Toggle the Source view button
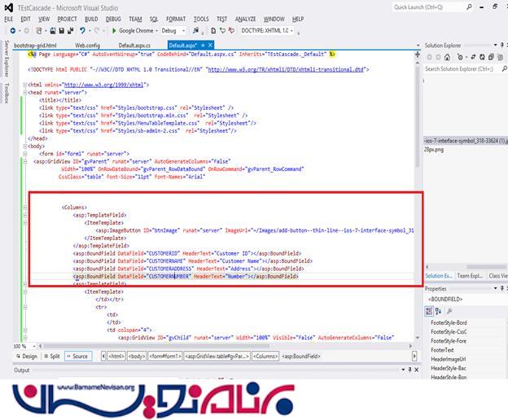Screen dimensions: 508x420 coord(78,356)
